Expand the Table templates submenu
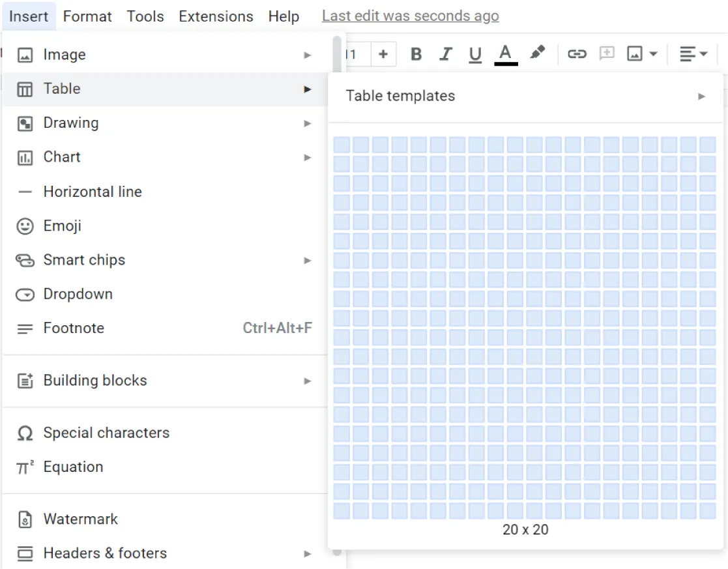 coord(701,96)
